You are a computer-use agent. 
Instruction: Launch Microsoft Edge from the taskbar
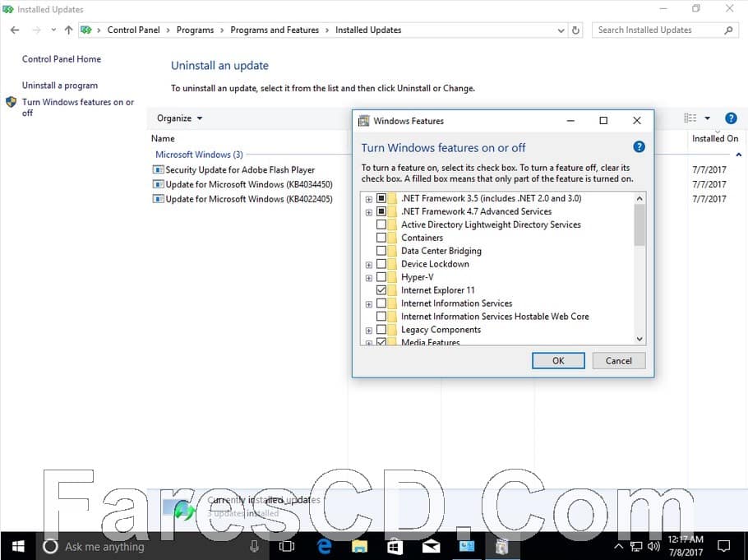(325, 546)
